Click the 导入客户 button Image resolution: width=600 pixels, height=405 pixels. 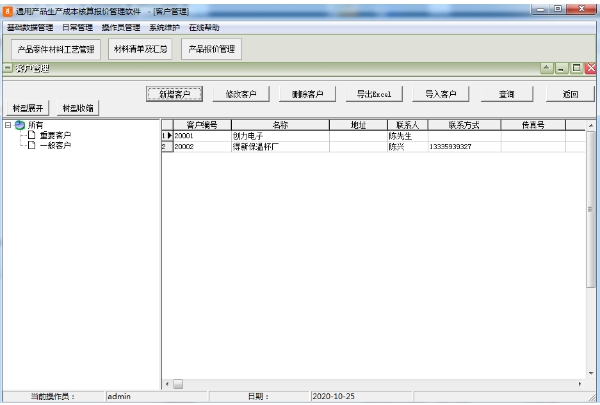click(x=440, y=94)
